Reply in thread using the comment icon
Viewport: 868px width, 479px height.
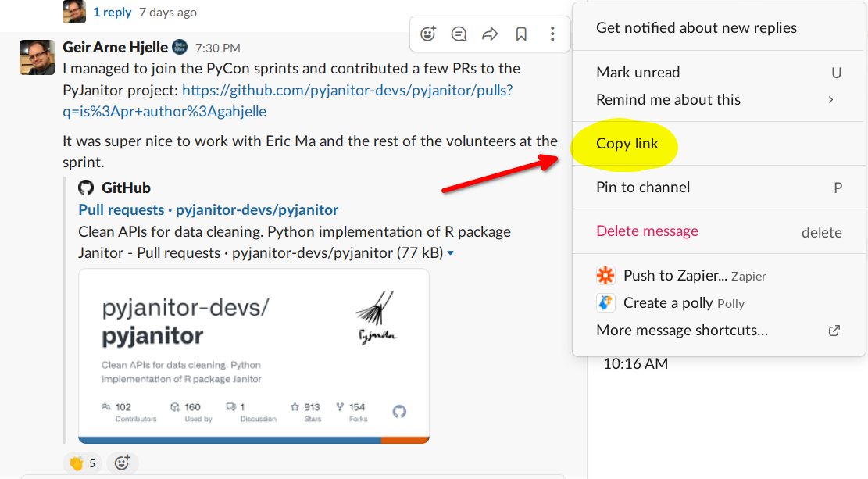459,34
